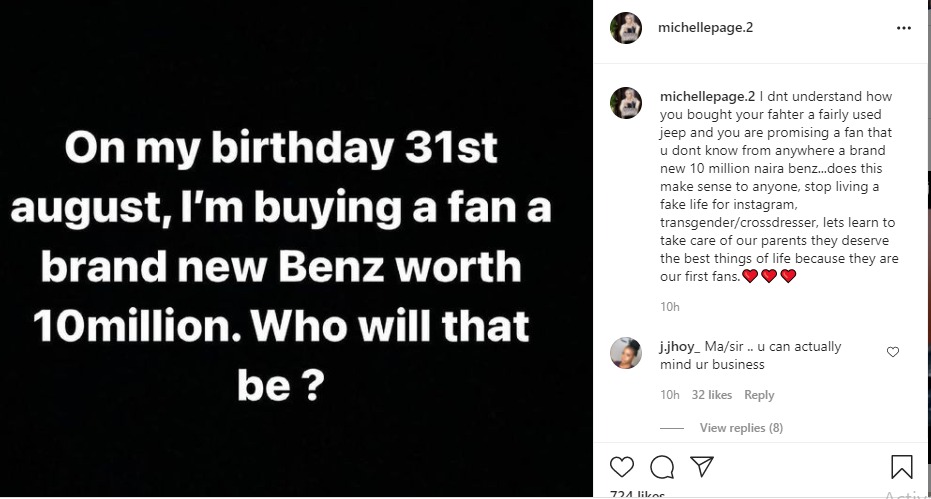
Task: Share post via paper plane icon
Action: [702, 467]
